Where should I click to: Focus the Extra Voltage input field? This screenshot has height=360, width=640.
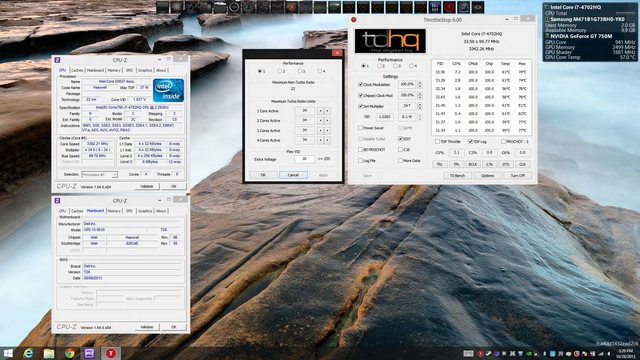pyautogui.click(x=304, y=159)
